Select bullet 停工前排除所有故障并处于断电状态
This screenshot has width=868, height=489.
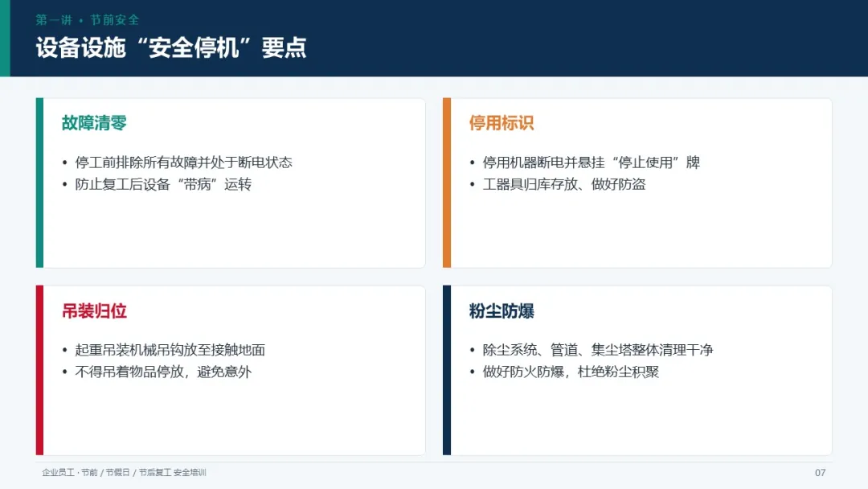point(184,162)
